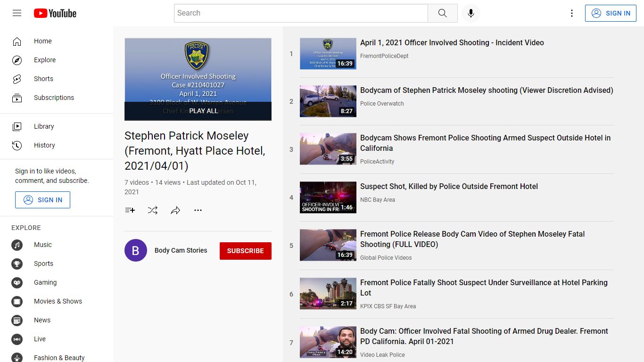Click the sidebar SIGN IN button
Viewport: 644px width, 362px height.
click(42, 200)
